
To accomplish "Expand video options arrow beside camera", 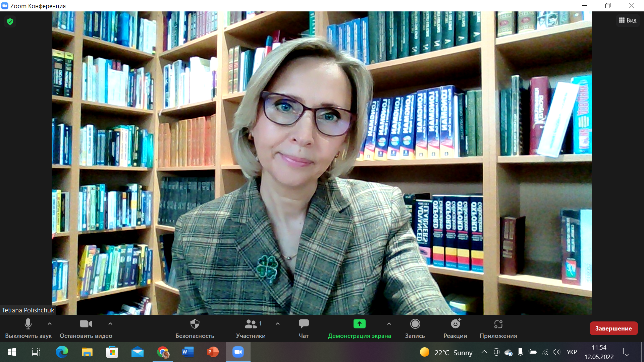I will pos(110,324).
